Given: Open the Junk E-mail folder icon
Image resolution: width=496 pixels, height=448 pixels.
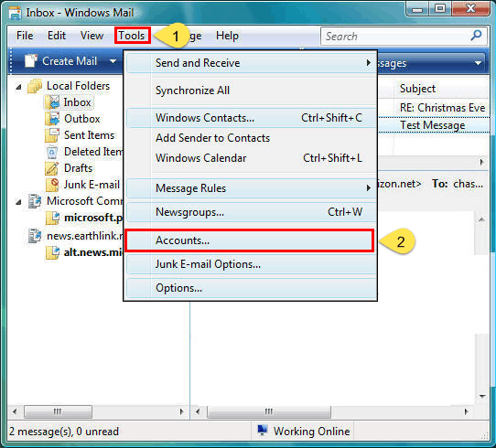Looking at the screenshot, I should pyautogui.click(x=52, y=185).
